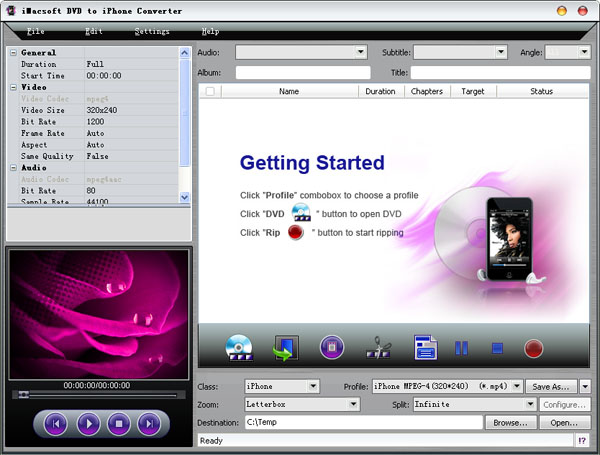Click the load iPhone device toolbar icon
The width and height of the screenshot is (600, 455).
coord(285,348)
